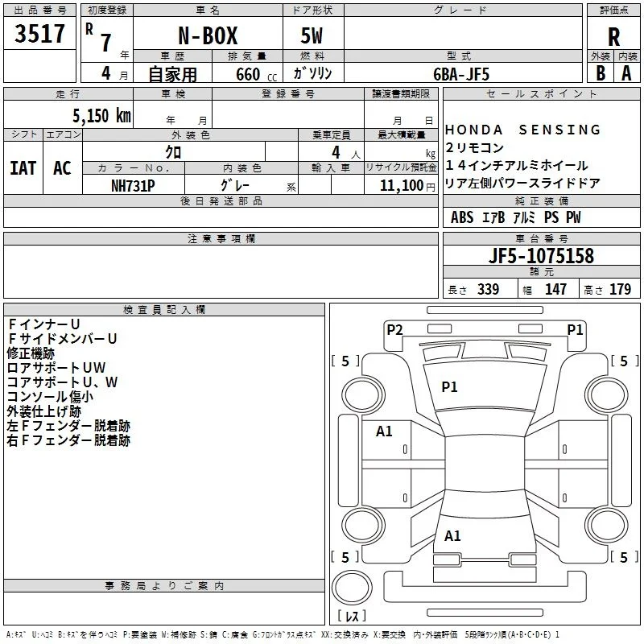644x644 pixels.
Task: Click エアB in the genuine equipment list
Action: pyautogui.click(x=493, y=217)
